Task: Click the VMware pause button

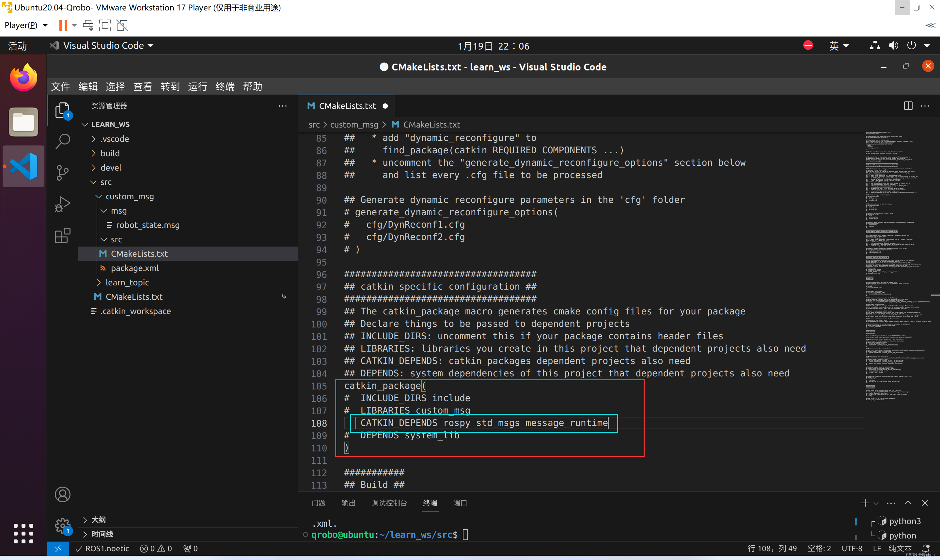Action: click(x=63, y=25)
